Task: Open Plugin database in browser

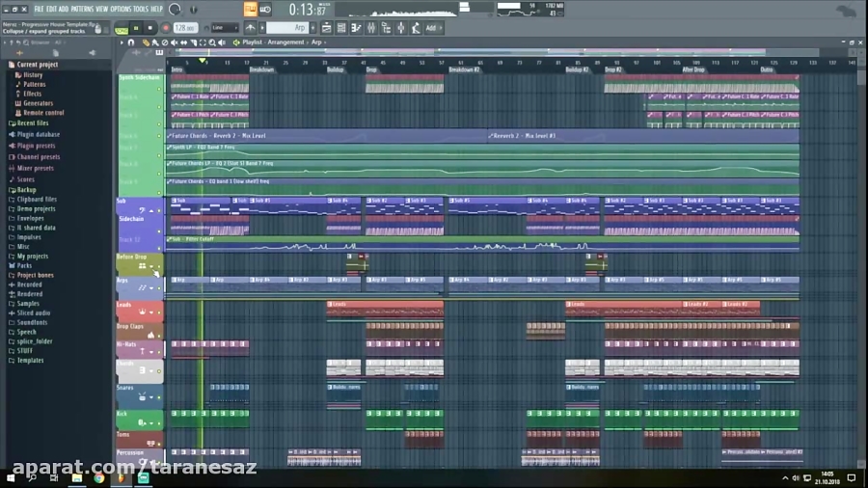Action: [39, 134]
